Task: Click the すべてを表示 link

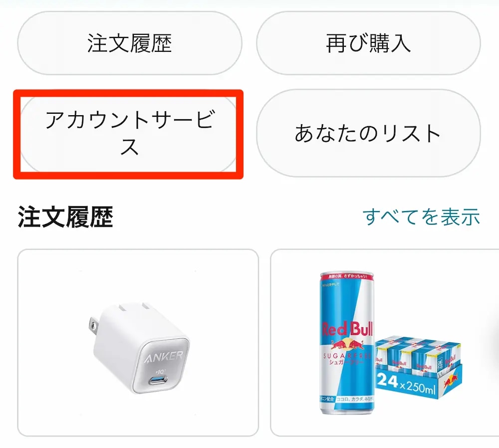Action: (x=421, y=217)
